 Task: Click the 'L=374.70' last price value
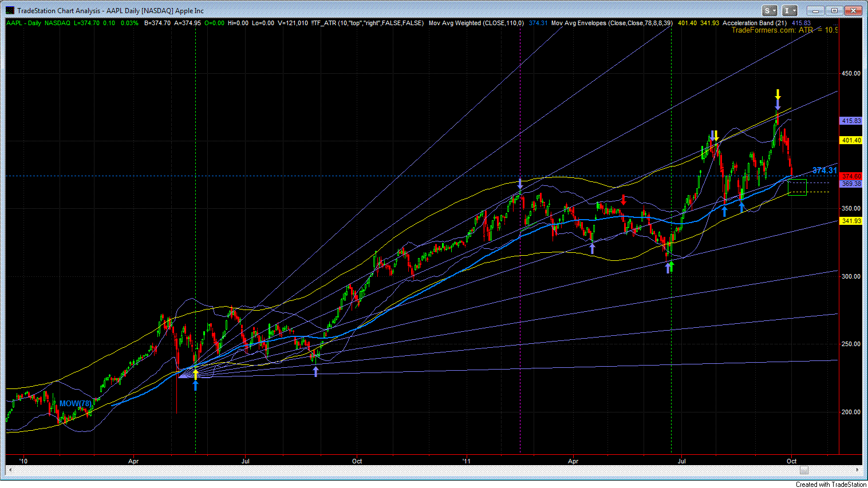pyautogui.click(x=86, y=23)
